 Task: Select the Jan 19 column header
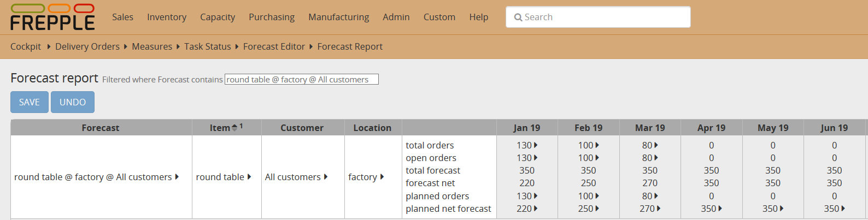coord(527,128)
